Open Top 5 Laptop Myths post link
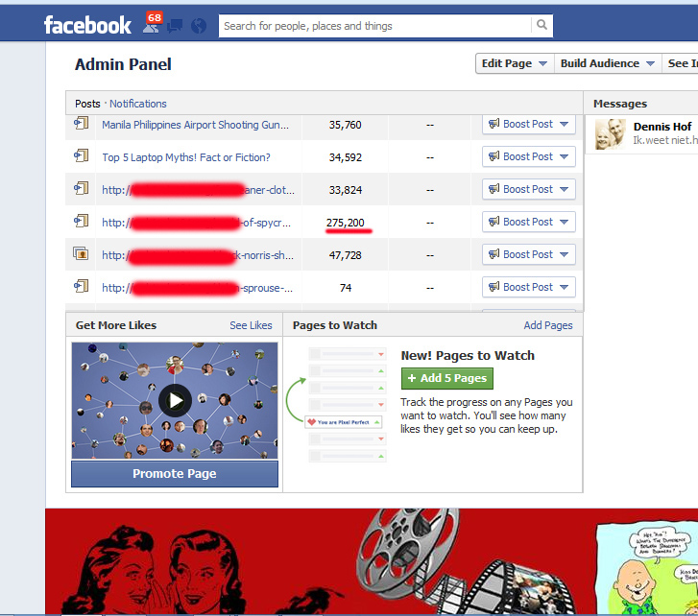This screenshot has width=698, height=616. pyautogui.click(x=186, y=157)
